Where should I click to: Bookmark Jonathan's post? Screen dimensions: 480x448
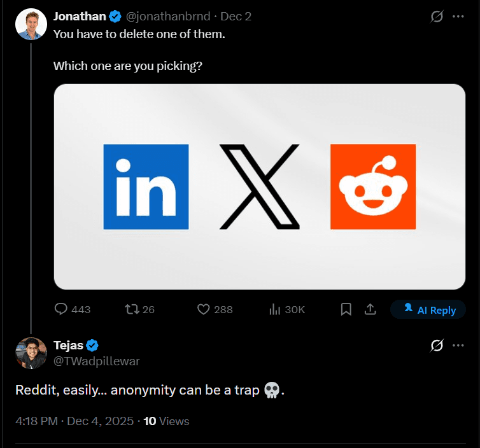[346, 309]
